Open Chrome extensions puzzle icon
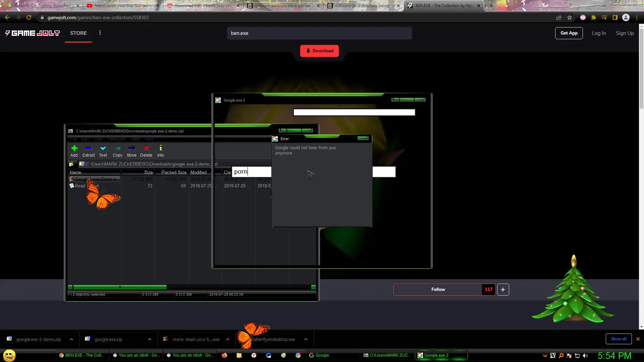Screen dimensions: 644x362 coord(594,17)
